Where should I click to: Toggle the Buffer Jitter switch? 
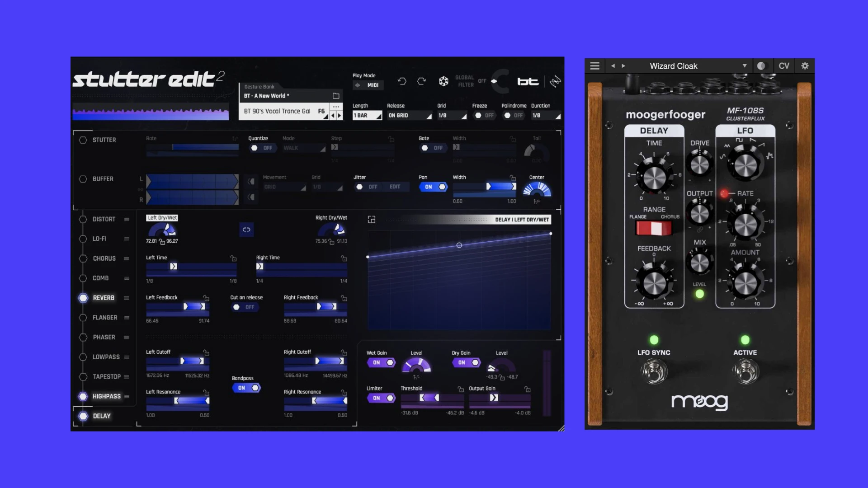coord(367,187)
